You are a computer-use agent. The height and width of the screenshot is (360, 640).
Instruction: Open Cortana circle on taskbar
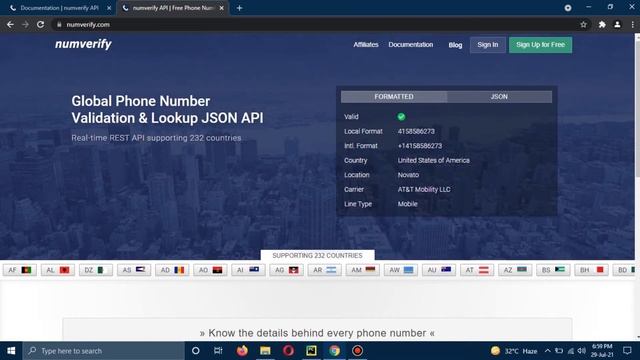(196, 351)
